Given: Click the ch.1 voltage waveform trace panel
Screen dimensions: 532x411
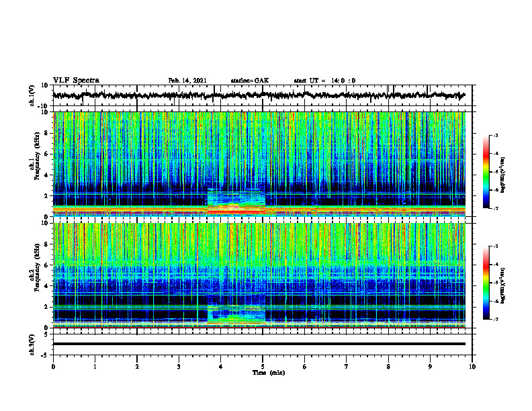Looking at the screenshot, I should click(x=262, y=95).
